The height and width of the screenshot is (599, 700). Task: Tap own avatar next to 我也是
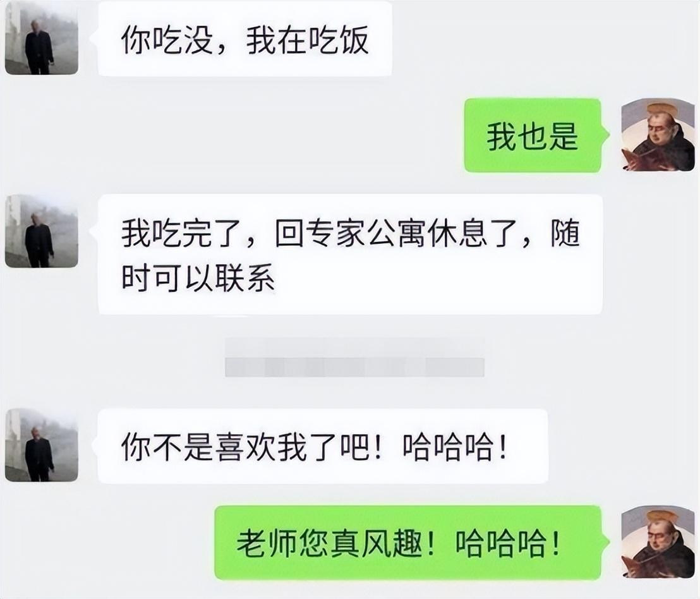coord(658,135)
